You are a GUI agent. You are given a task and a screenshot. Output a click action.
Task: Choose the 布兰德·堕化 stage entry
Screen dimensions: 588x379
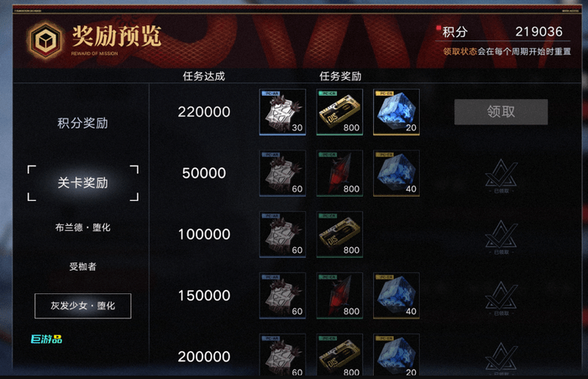(83, 228)
